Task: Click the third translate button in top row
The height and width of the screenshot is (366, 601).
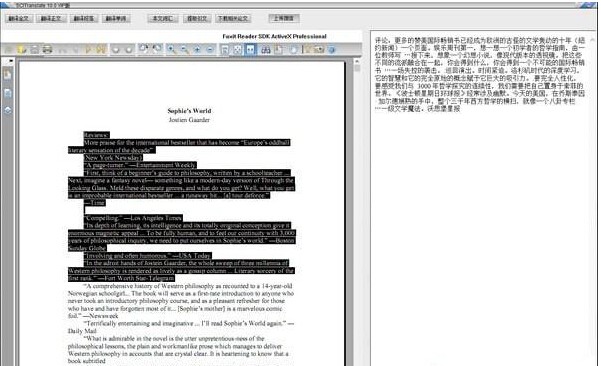Action: (84, 18)
